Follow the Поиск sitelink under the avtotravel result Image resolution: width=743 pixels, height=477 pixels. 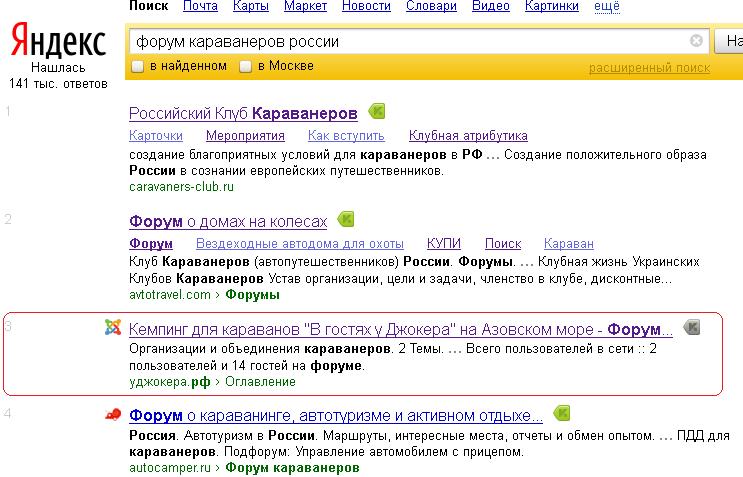coord(503,243)
